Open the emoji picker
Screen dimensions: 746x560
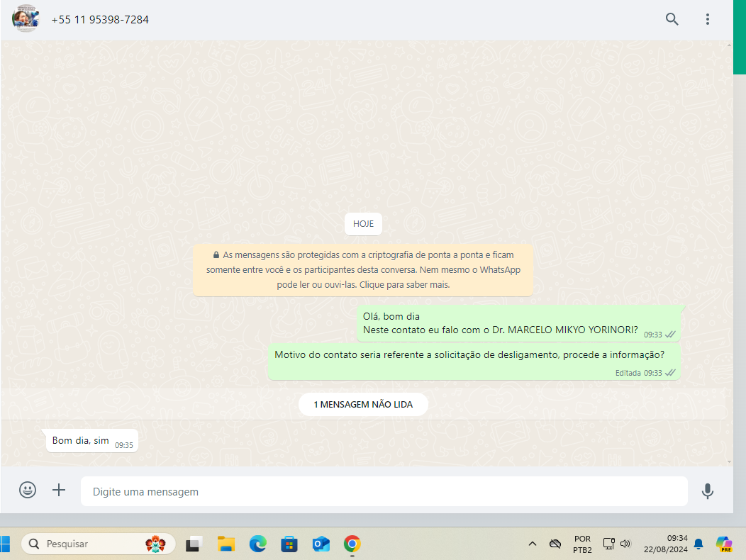coord(28,490)
